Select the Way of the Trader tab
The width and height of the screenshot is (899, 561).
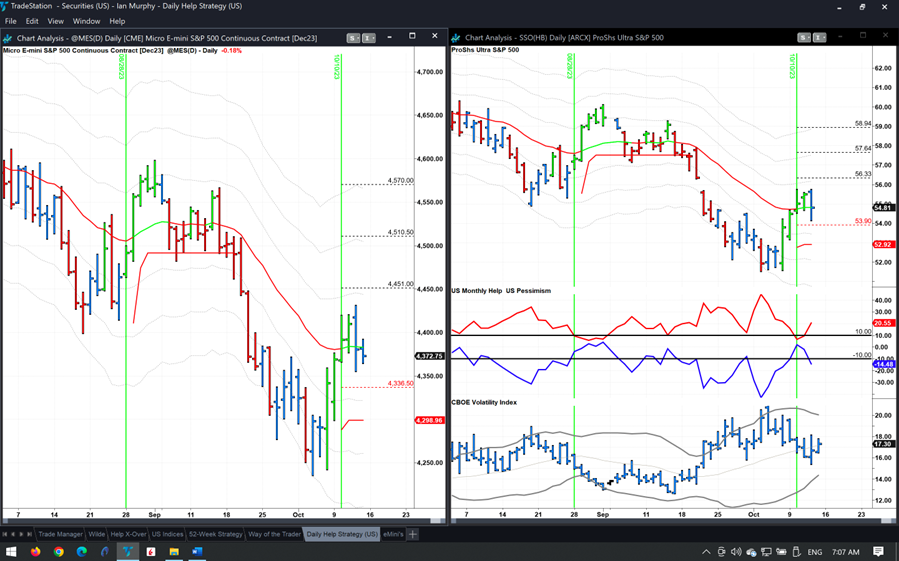pyautogui.click(x=275, y=534)
